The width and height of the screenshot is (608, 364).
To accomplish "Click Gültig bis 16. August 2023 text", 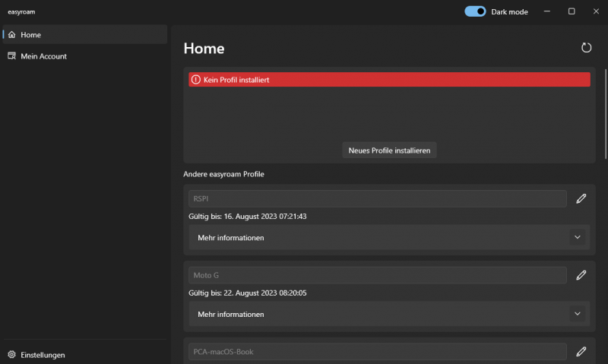I will 248,217.
